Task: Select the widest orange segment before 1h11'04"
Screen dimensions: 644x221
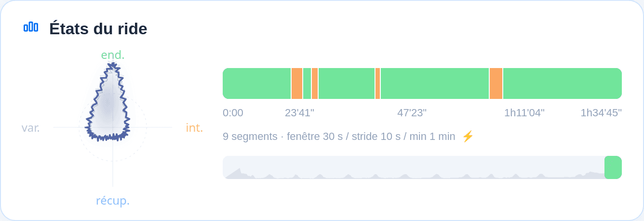Action: (496, 83)
